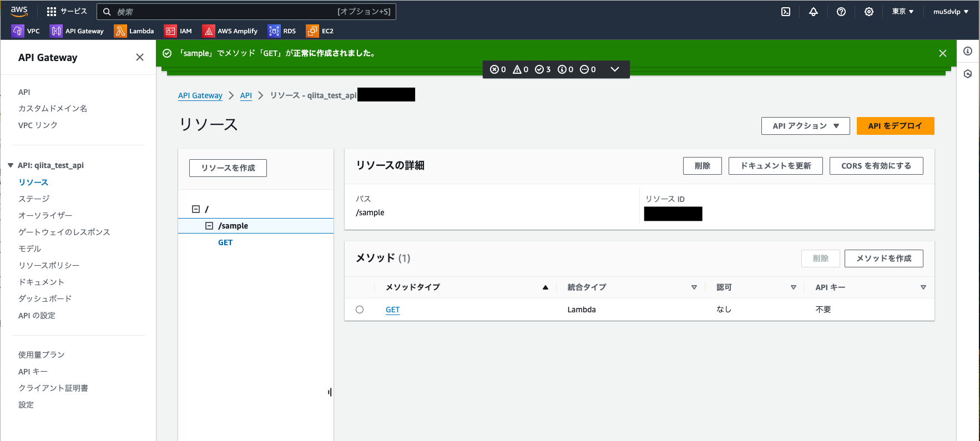Click the AWS logo home icon

(x=19, y=11)
